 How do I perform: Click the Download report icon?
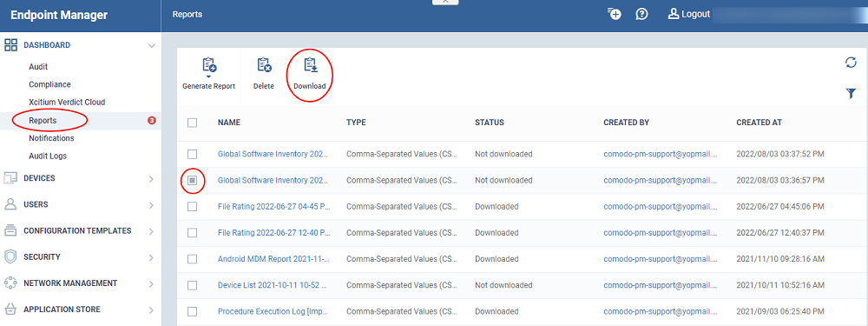coord(310,65)
